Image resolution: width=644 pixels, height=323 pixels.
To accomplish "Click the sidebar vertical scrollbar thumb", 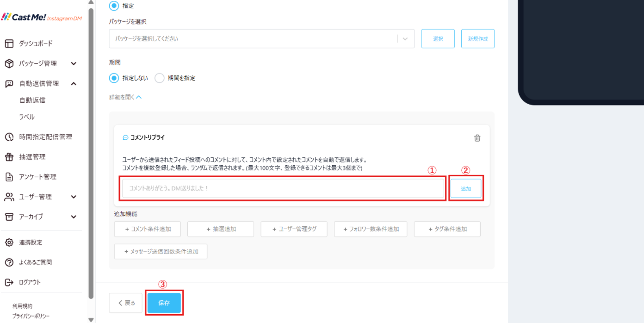I will click(x=91, y=153).
